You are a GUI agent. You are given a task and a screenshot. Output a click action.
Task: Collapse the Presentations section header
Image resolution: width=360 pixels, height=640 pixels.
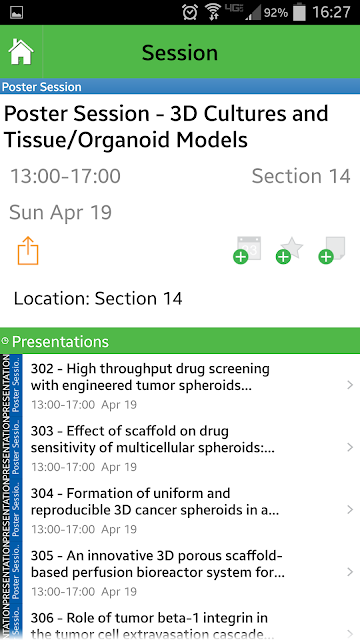pyautogui.click(x=180, y=341)
